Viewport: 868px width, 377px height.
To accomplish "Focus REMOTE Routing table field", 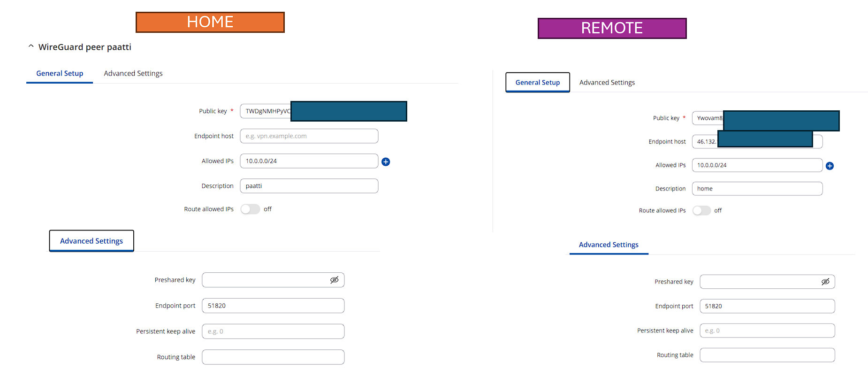I will 767,355.
